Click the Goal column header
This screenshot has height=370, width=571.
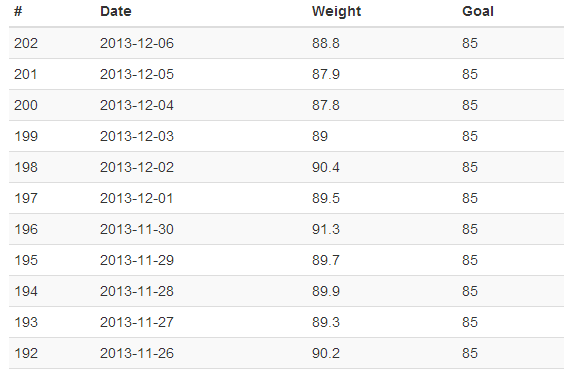pyautogui.click(x=478, y=11)
